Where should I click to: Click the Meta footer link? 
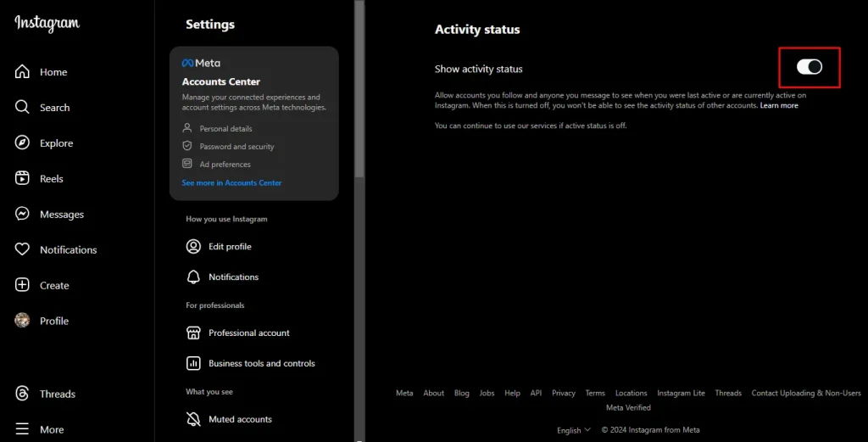click(x=404, y=393)
